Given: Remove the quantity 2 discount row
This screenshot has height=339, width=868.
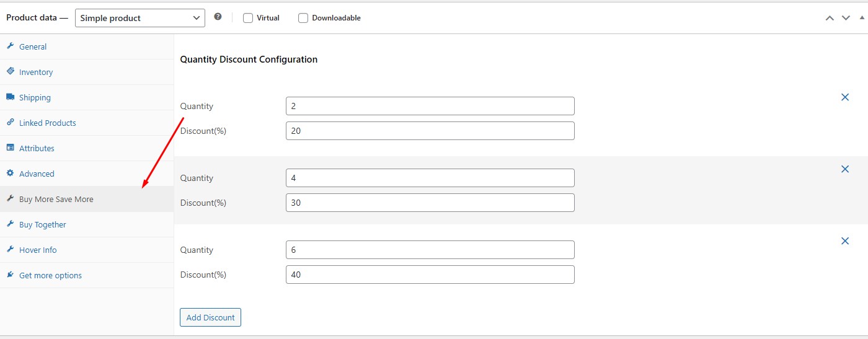Looking at the screenshot, I should click(x=844, y=97).
